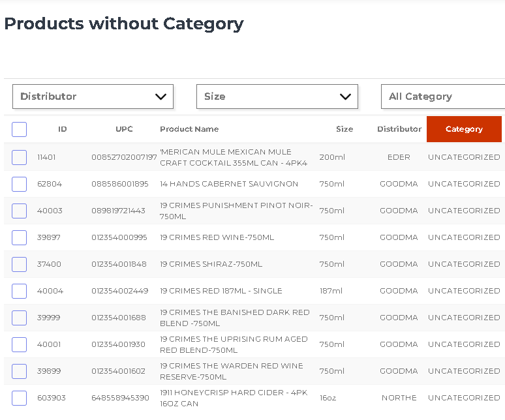Click ID 603903 cell
Viewport: 505px width, 420px height.
[x=51, y=398]
